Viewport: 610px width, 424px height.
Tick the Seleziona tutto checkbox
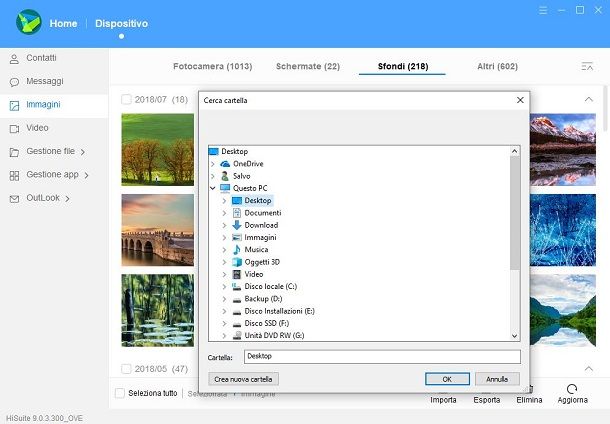coord(120,393)
